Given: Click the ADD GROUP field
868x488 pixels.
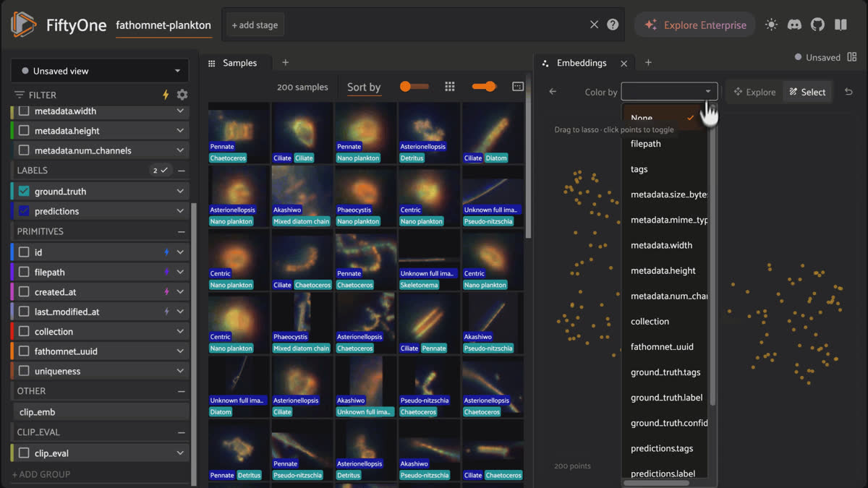Looking at the screenshot, I should [x=100, y=474].
